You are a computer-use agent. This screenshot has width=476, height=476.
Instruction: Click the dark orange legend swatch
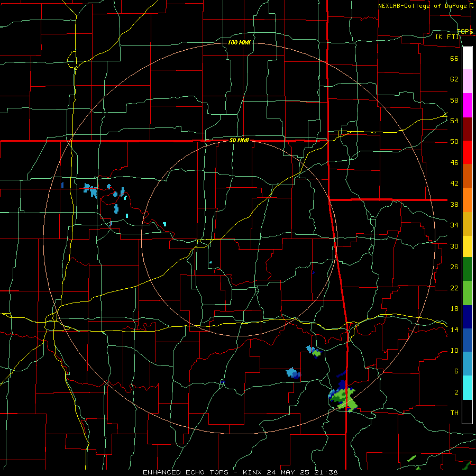click(467, 176)
